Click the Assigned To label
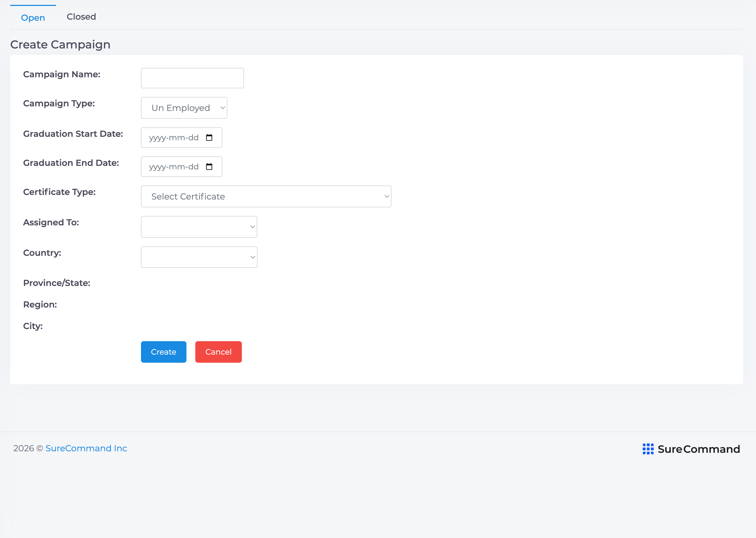This screenshot has width=756, height=538. 51,222
